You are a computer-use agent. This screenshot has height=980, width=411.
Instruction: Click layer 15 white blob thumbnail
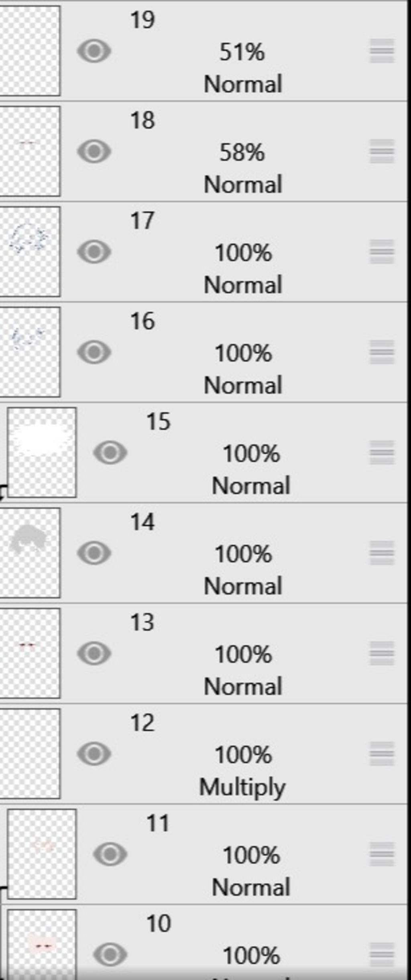coord(42,452)
